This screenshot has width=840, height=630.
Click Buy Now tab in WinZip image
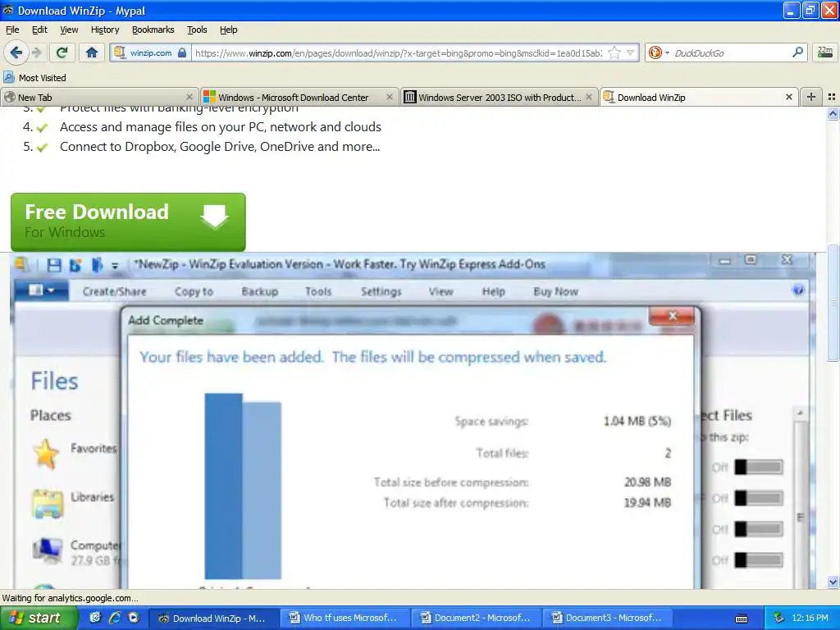click(x=555, y=291)
